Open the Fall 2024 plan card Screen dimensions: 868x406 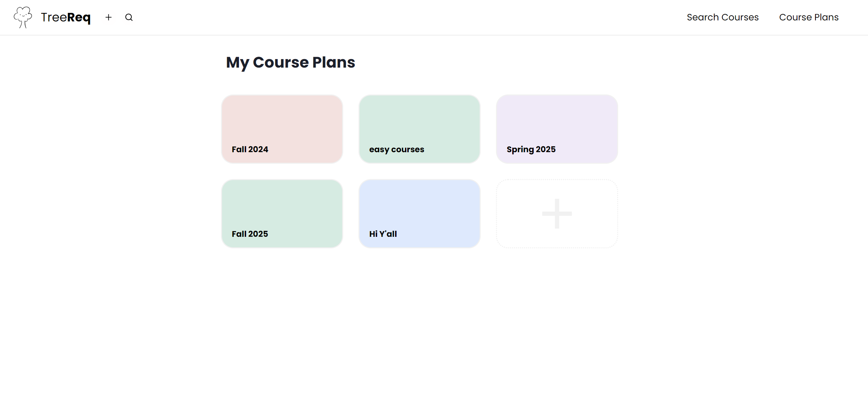(x=282, y=129)
